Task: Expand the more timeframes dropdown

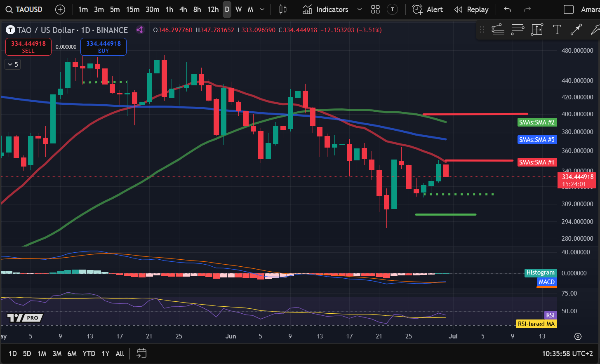Action: (262, 9)
